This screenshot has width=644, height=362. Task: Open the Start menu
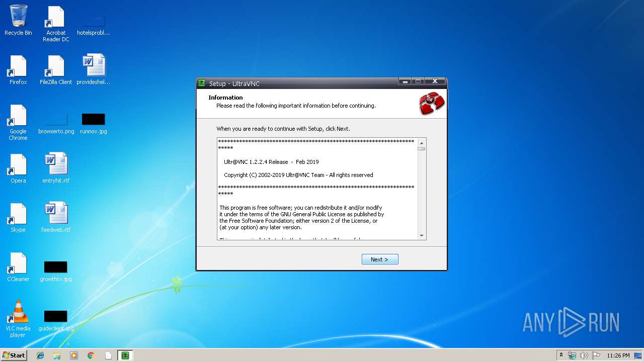point(14,355)
